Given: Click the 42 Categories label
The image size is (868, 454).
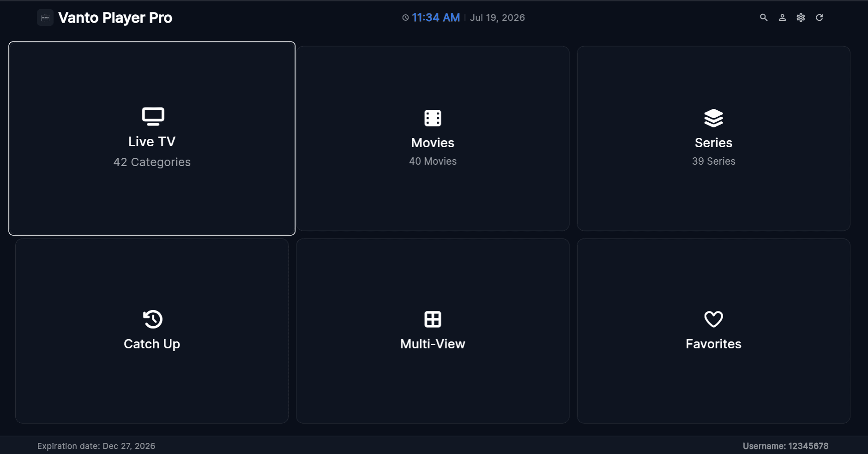Looking at the screenshot, I should 152,162.
